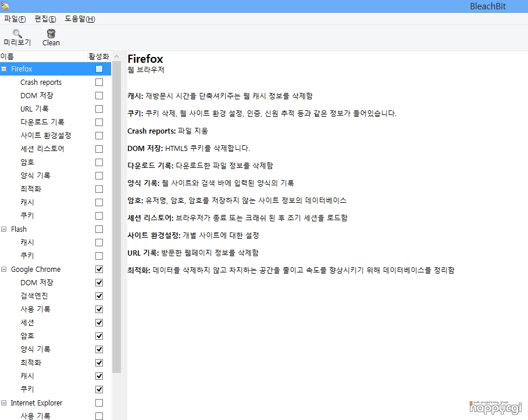
Task: Click the bold 'Crash reports:' description label
Action: click(x=152, y=131)
